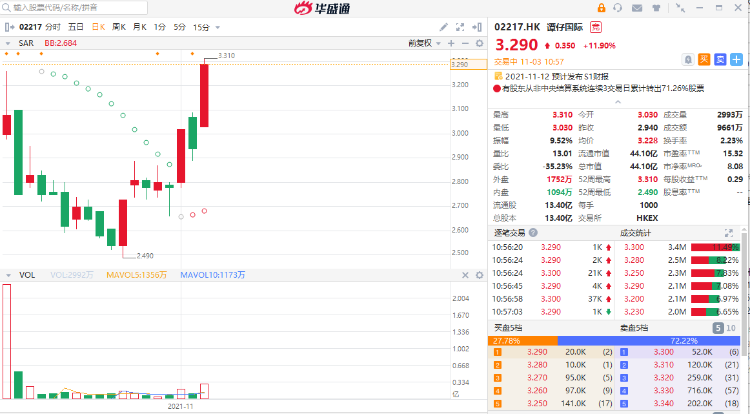Image resolution: width=750 pixels, height=414 pixels.
Task: Expand the trade statistics panel icon
Action: [728, 233]
